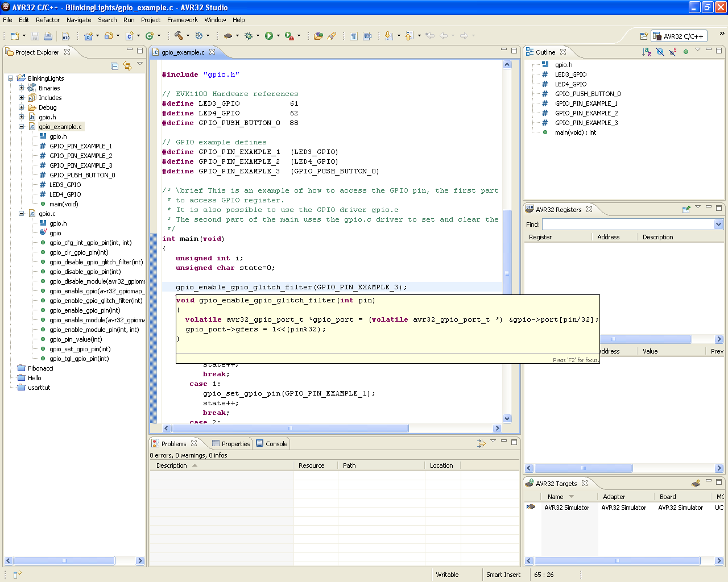Select main(void) : int in Outline

(x=576, y=132)
